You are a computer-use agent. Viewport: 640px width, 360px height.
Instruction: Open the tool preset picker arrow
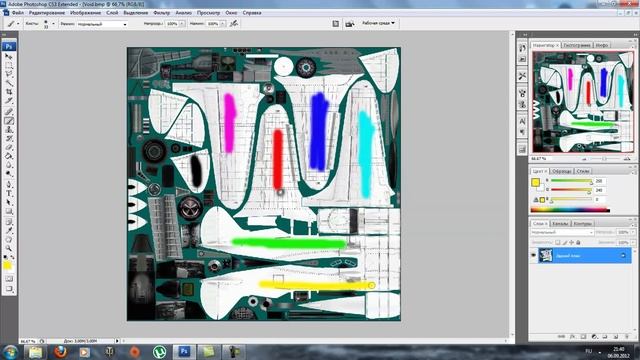click(18, 24)
